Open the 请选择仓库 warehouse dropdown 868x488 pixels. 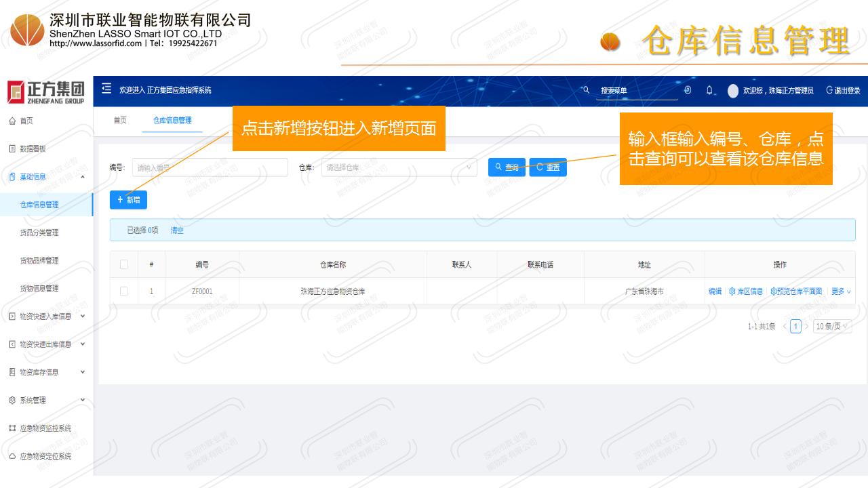(x=399, y=167)
